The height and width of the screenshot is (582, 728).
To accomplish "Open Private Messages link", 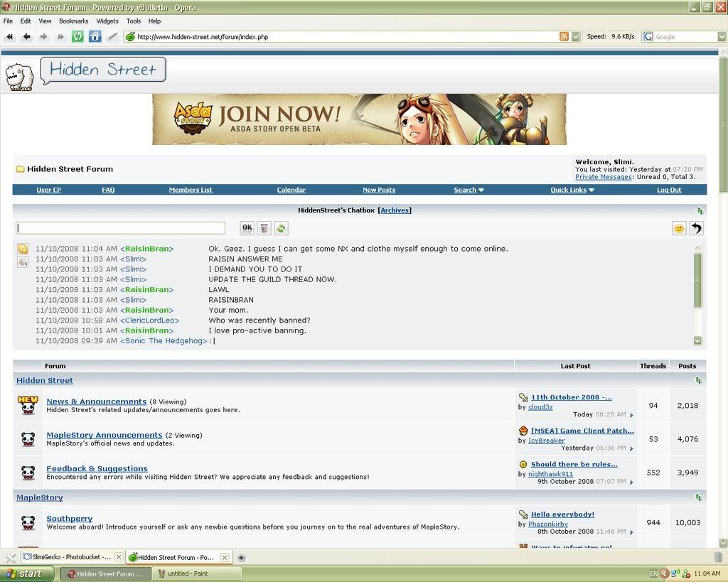I will [x=604, y=177].
